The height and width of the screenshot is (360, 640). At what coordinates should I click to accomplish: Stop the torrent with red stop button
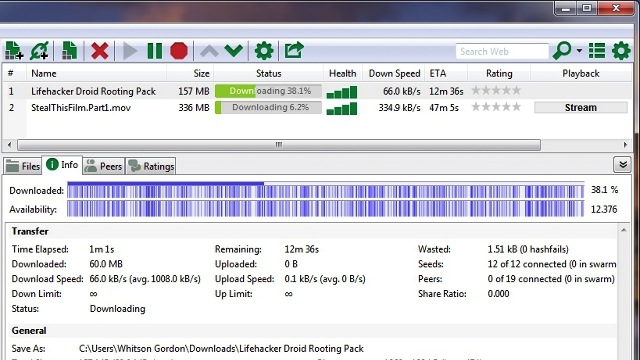click(179, 51)
